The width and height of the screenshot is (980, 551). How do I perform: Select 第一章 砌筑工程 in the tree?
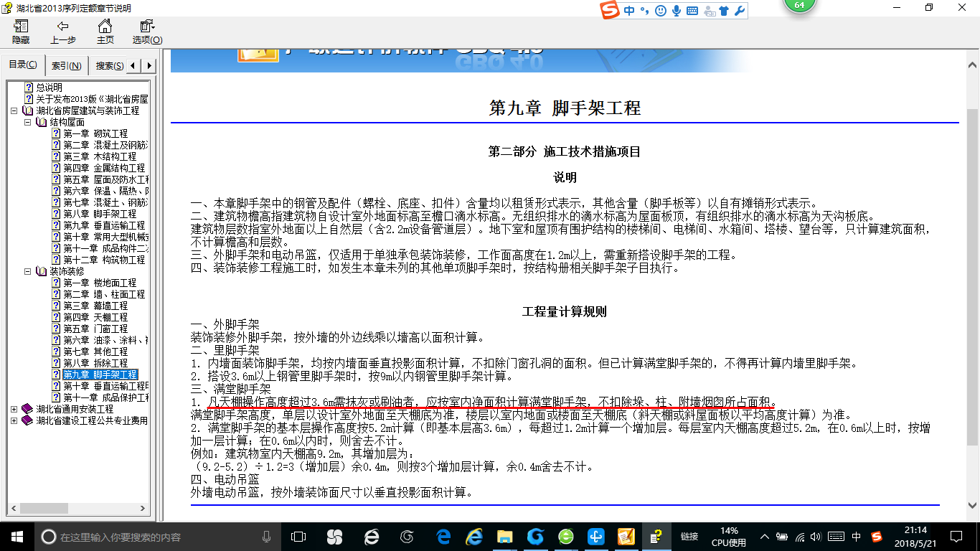95,133
